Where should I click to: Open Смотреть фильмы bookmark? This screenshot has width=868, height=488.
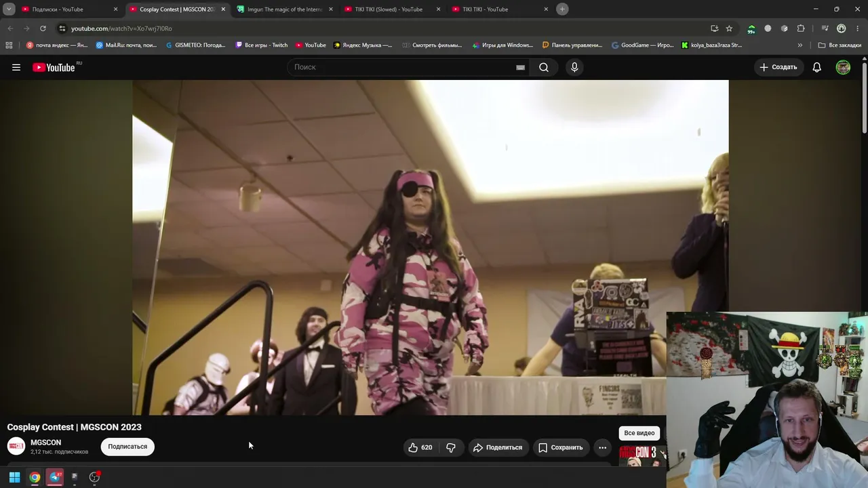(x=432, y=45)
